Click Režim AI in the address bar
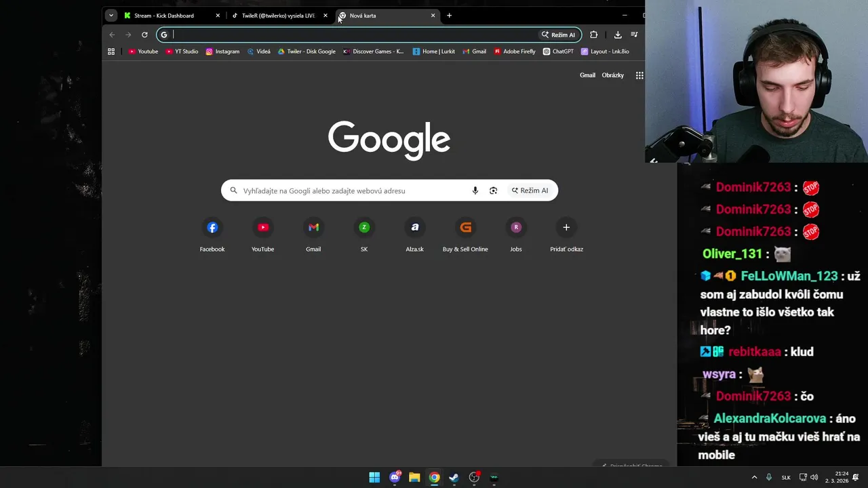This screenshot has width=868, height=488. 558,35
